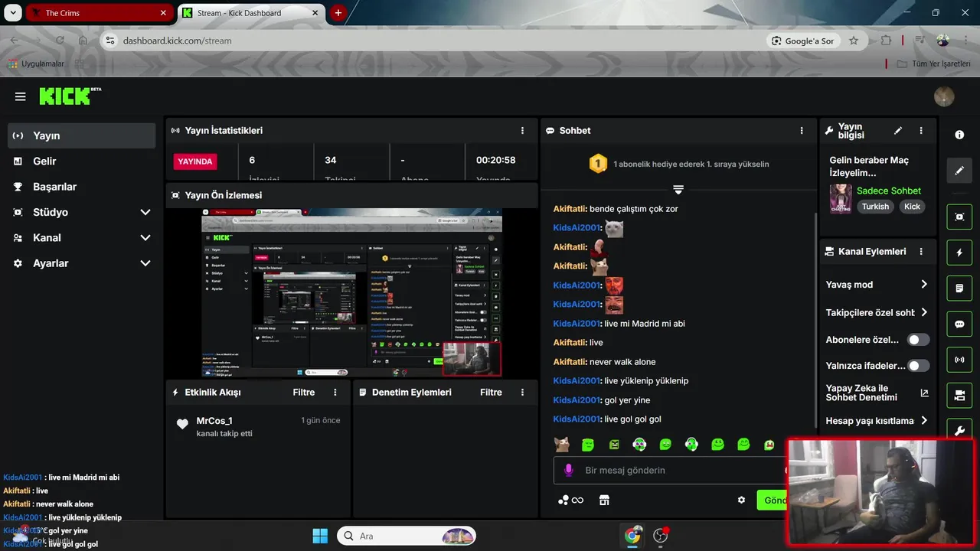The width and height of the screenshot is (980, 551).
Task: Toggle the camera channel actions icon in right rail
Action: (x=959, y=395)
